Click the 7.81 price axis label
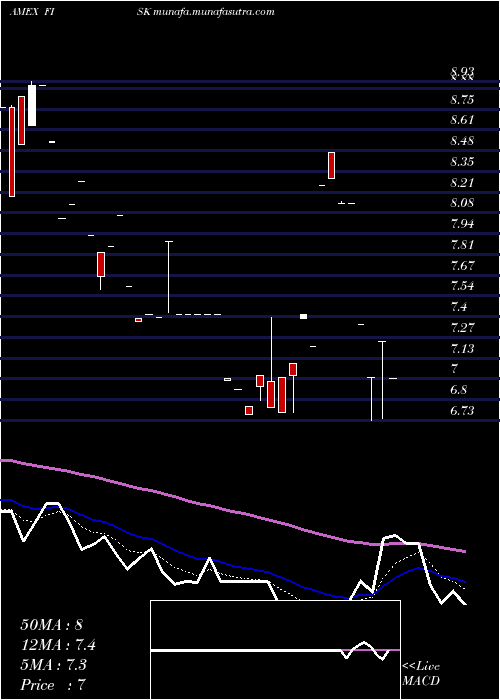 [462, 245]
